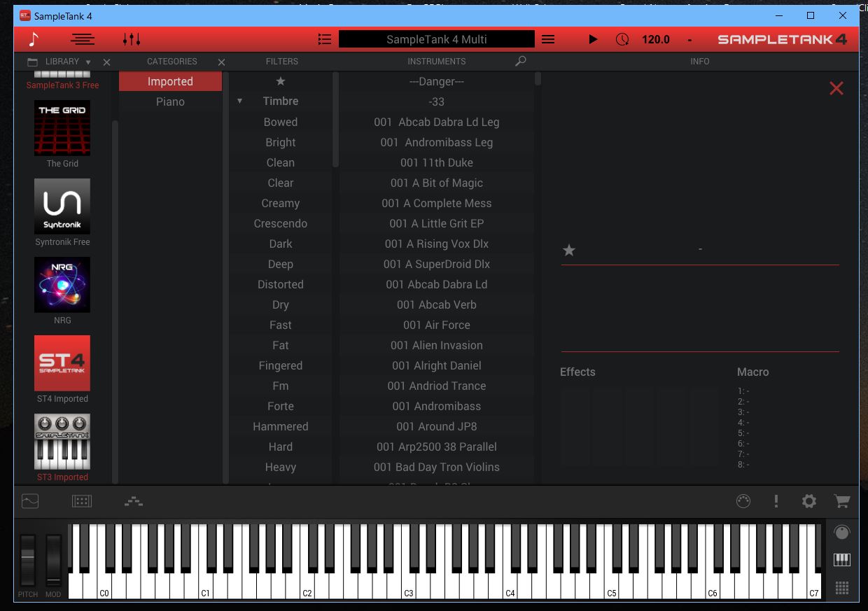
Task: Start playback with the play button
Action: click(x=593, y=39)
